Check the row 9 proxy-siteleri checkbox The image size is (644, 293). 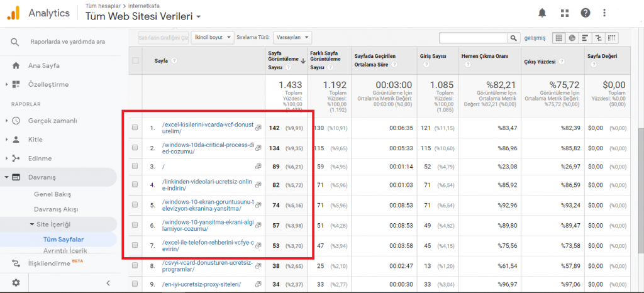[135, 284]
